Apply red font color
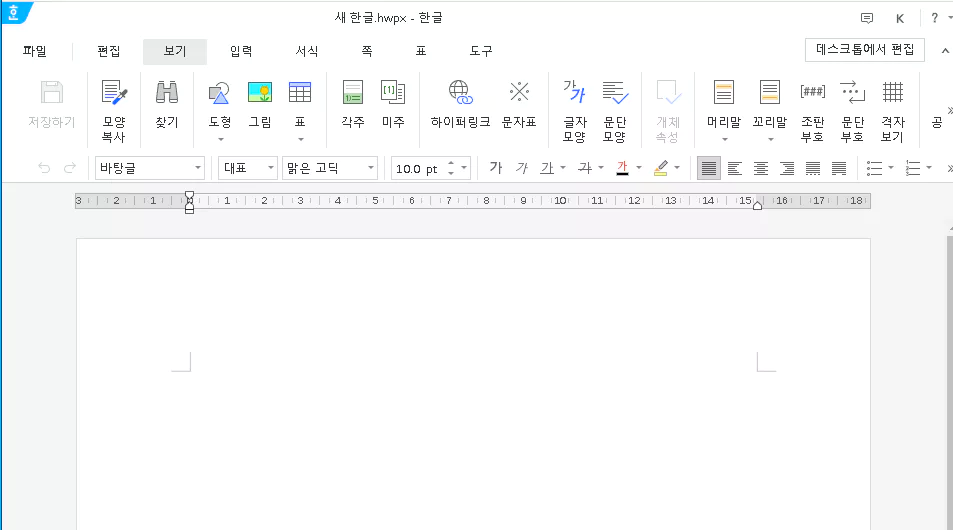The image size is (953, 530). click(x=622, y=168)
